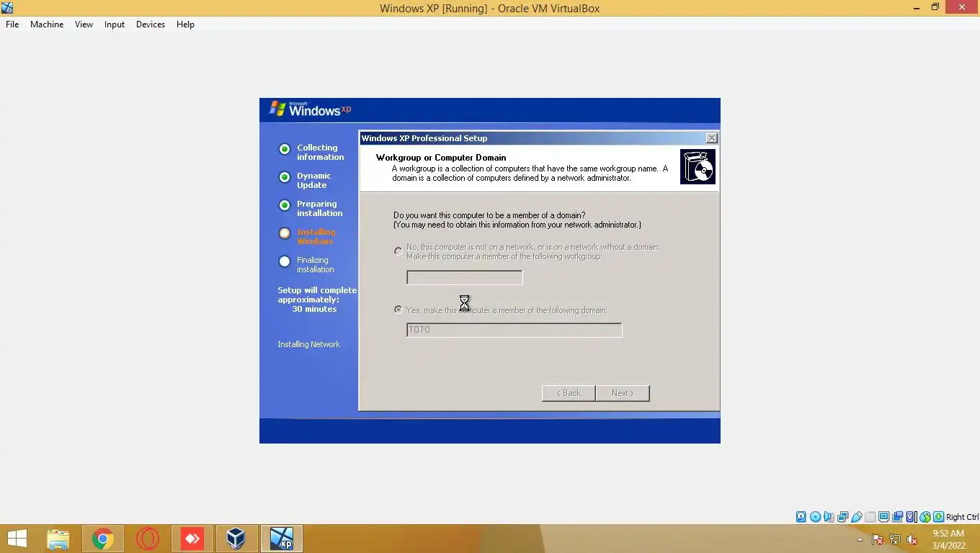Launch Opera browser from the taskbar
980x553 pixels.
click(148, 539)
